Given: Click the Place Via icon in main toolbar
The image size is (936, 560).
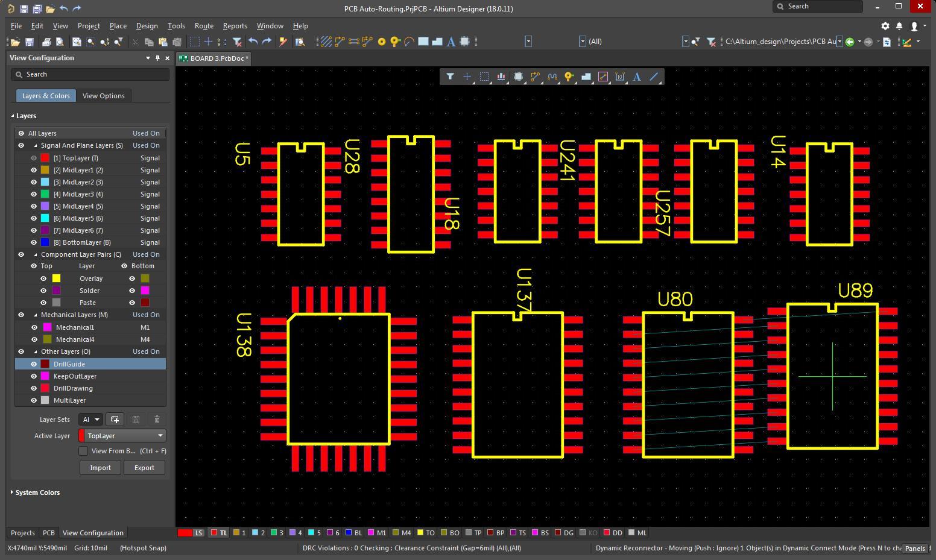Looking at the screenshot, I should pos(395,42).
